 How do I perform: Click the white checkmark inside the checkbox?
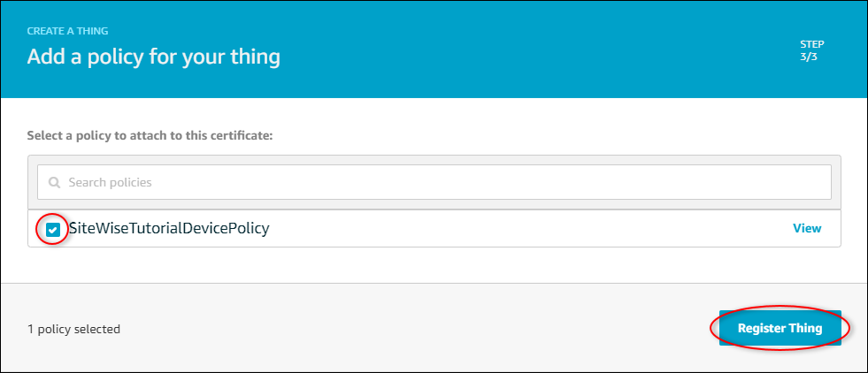click(x=53, y=230)
